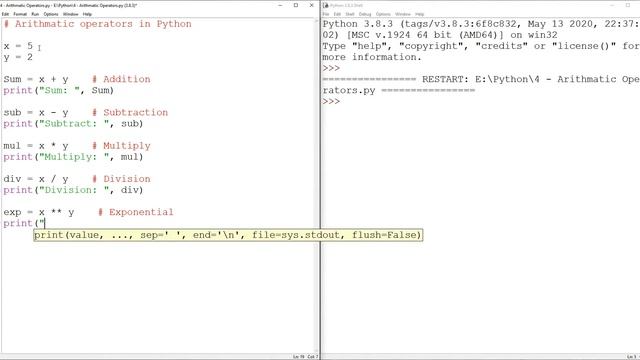Click the "# Addition" comment
Screen dimensions: 640x360
tap(121, 79)
